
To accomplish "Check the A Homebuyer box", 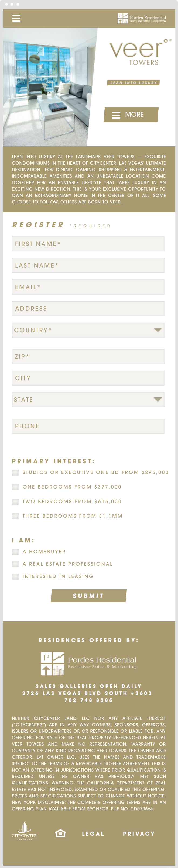I will click(x=16, y=552).
